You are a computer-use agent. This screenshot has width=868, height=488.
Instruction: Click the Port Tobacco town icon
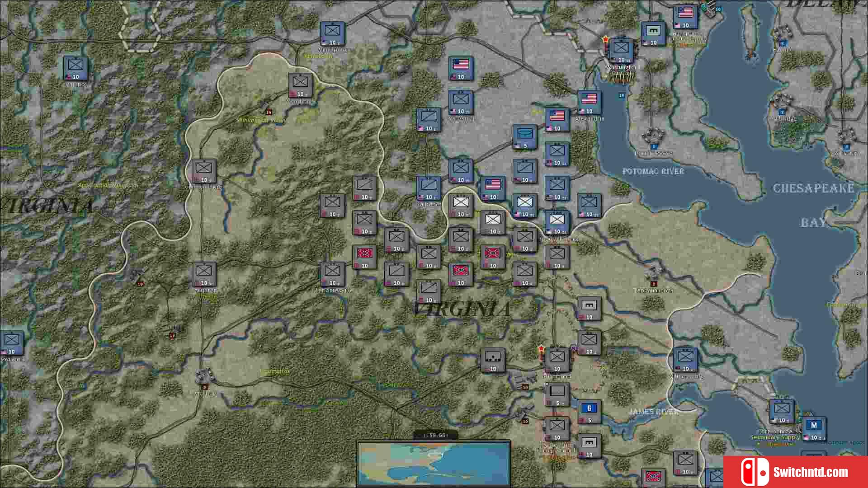(653, 136)
